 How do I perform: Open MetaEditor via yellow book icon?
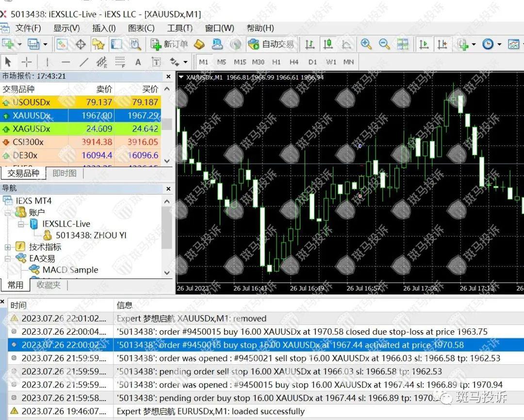(x=199, y=44)
